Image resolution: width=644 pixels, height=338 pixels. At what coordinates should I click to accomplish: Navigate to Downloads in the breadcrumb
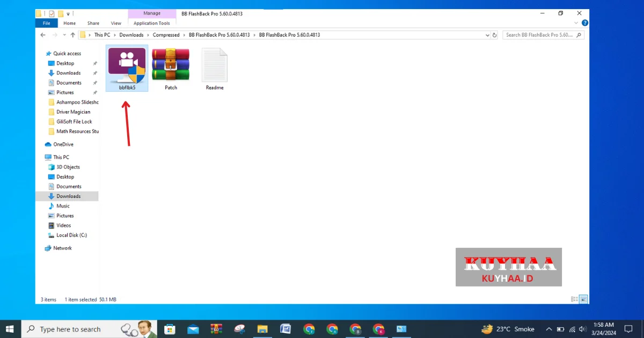pos(131,35)
